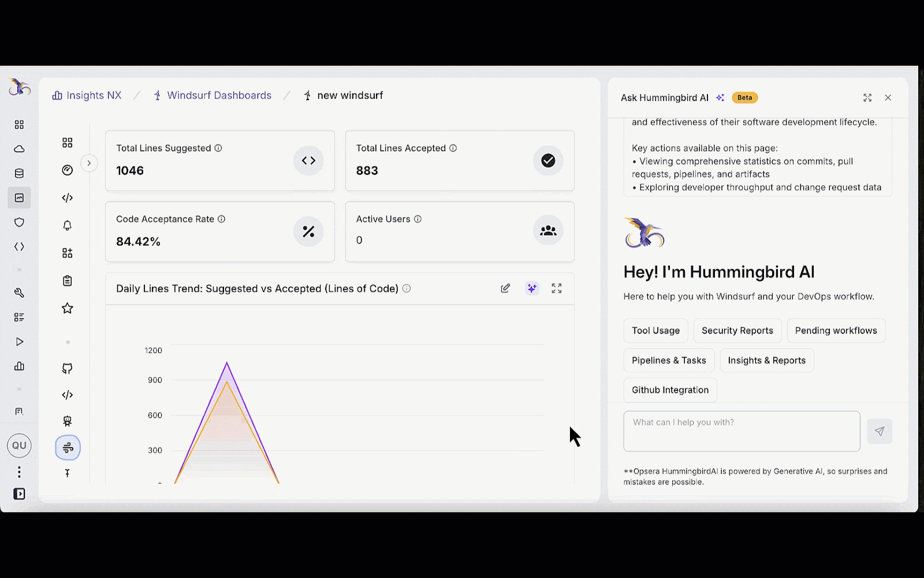Expand the Hummingbird AI panel to fullscreen
This screenshot has width=924, height=578.
click(867, 98)
